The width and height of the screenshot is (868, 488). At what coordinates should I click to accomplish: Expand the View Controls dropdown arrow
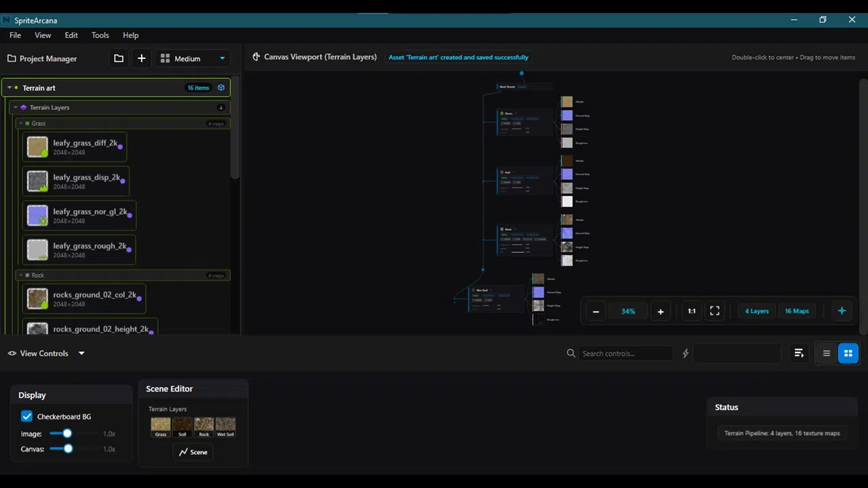pos(81,353)
